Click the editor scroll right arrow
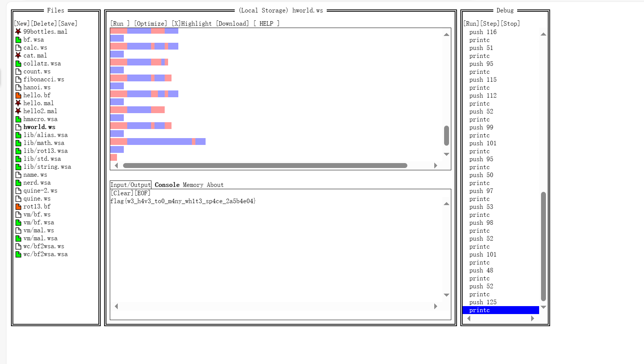 pyautogui.click(x=435, y=165)
